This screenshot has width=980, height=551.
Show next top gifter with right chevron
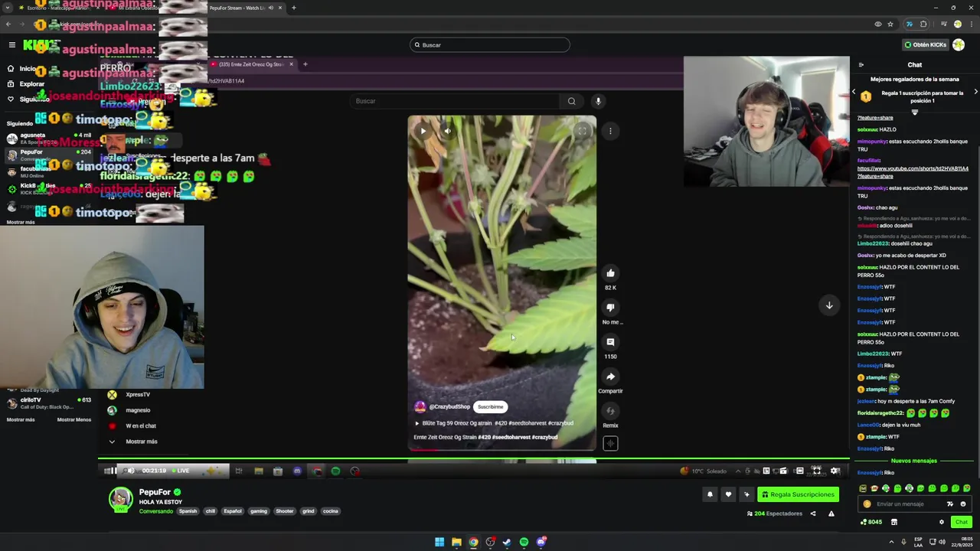(x=975, y=92)
